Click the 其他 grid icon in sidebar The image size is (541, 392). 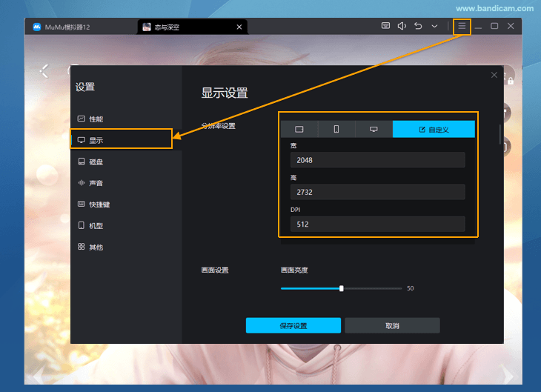click(82, 246)
